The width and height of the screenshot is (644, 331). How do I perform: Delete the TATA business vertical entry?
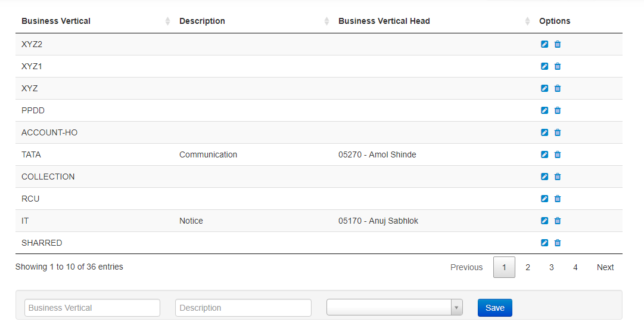558,154
